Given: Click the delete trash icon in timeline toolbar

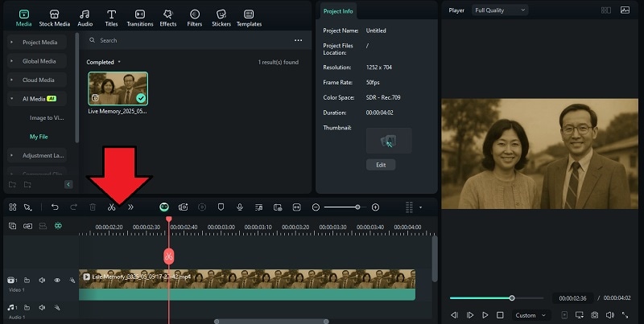Looking at the screenshot, I should [x=93, y=207].
